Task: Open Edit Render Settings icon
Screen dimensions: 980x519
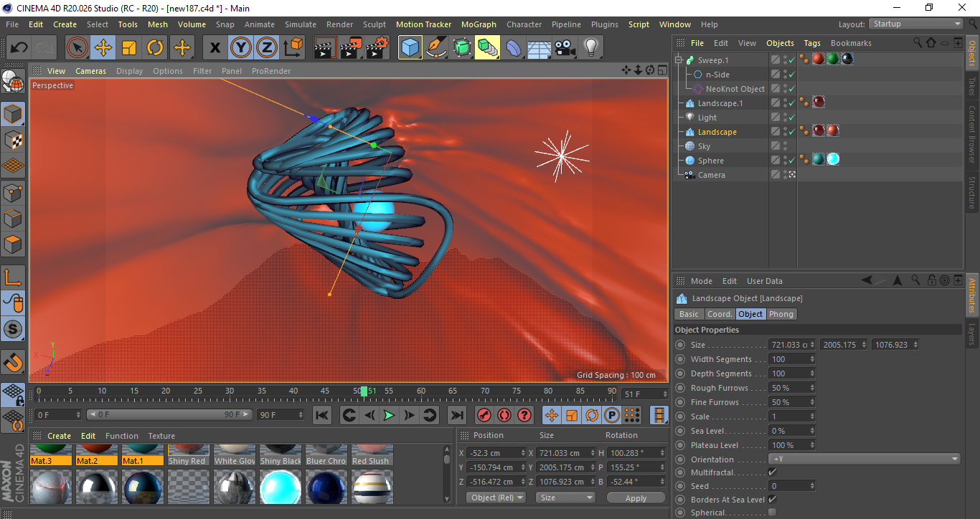Action: [377, 48]
